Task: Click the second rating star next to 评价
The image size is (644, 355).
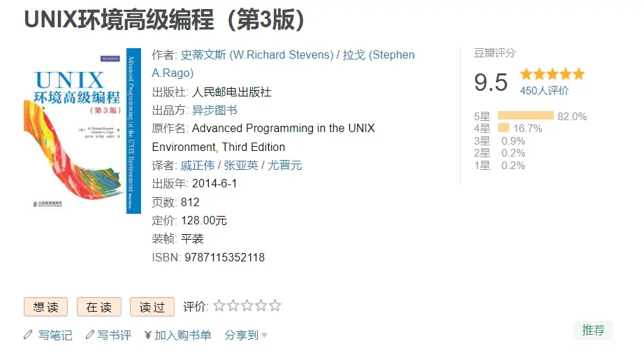Action: (x=233, y=305)
